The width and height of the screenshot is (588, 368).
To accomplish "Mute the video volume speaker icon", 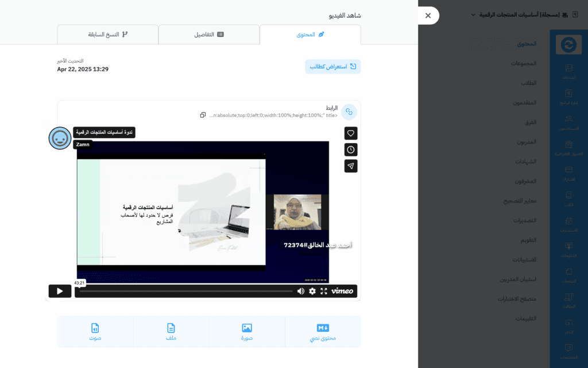I will pyautogui.click(x=301, y=291).
